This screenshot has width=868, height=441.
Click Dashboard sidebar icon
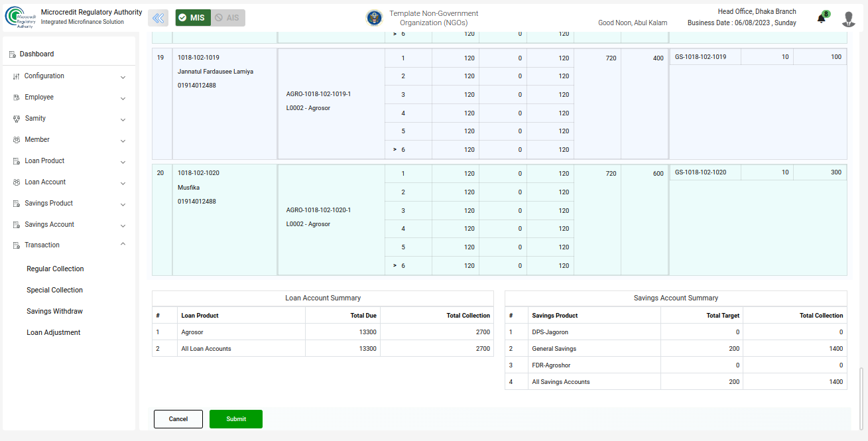pyautogui.click(x=13, y=54)
